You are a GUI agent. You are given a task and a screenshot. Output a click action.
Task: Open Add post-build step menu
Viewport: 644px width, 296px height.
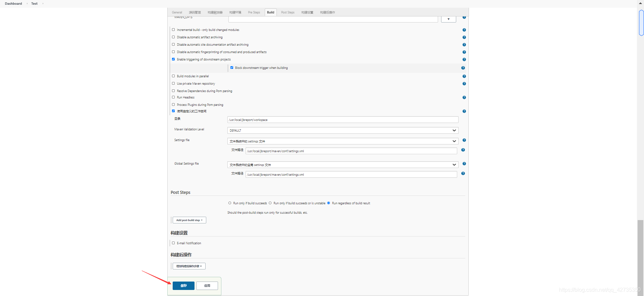point(189,220)
